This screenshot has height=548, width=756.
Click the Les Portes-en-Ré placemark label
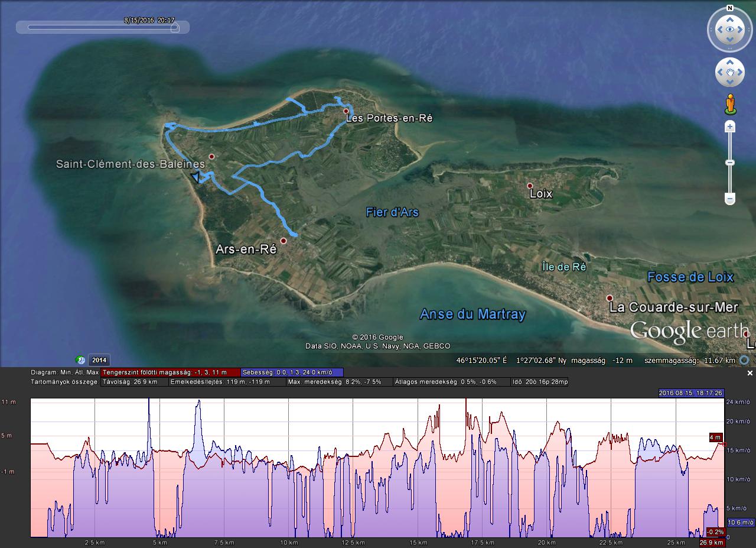coord(389,118)
